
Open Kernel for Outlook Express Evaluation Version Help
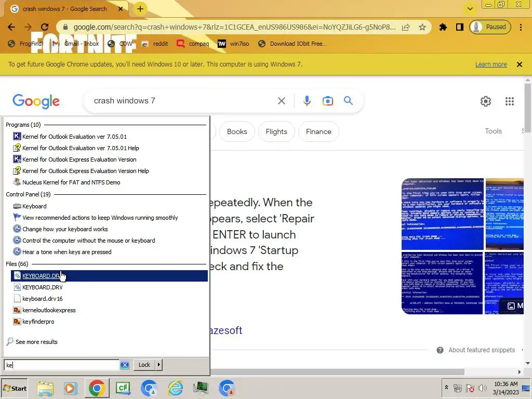81,171
